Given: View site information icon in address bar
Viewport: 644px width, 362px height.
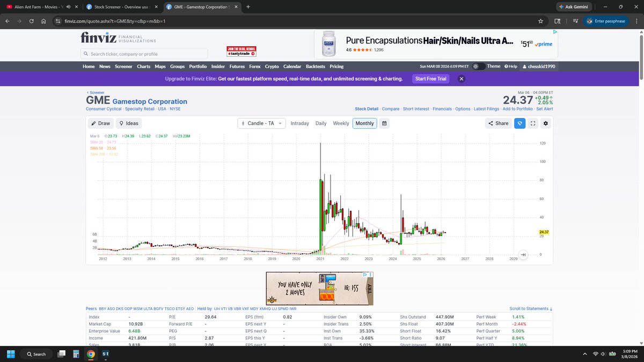Looking at the screenshot, I should [58, 21].
